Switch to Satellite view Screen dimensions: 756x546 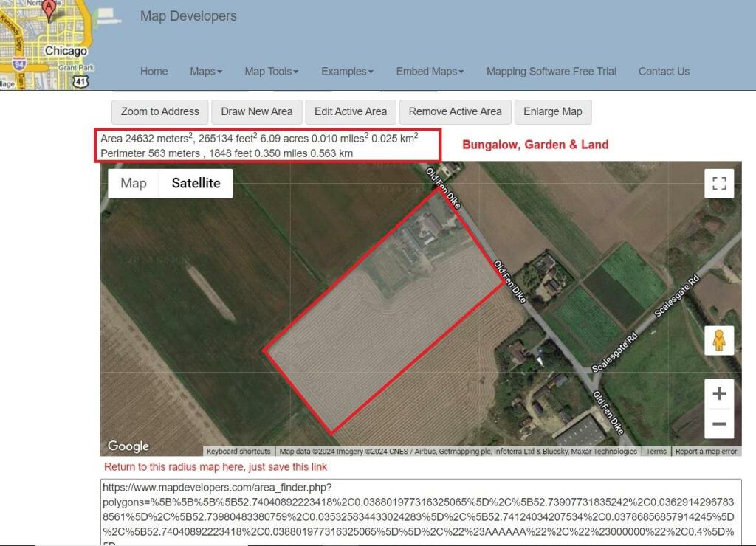[196, 183]
